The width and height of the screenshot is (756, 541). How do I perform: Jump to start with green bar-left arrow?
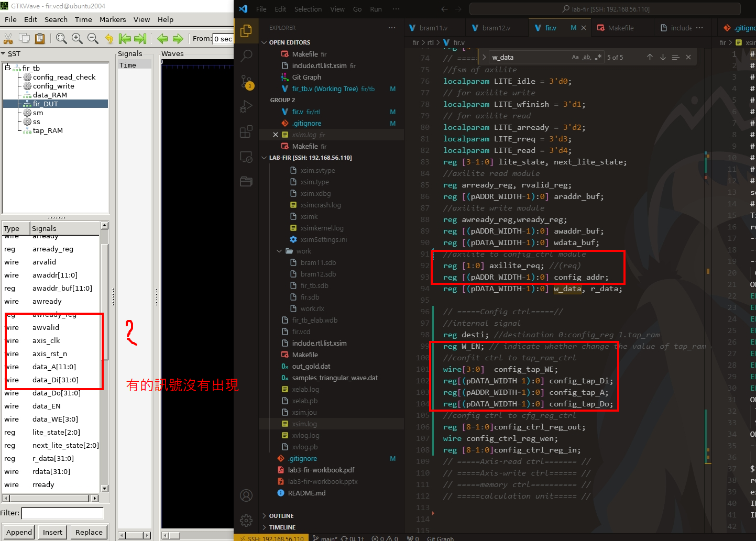pyautogui.click(x=125, y=38)
